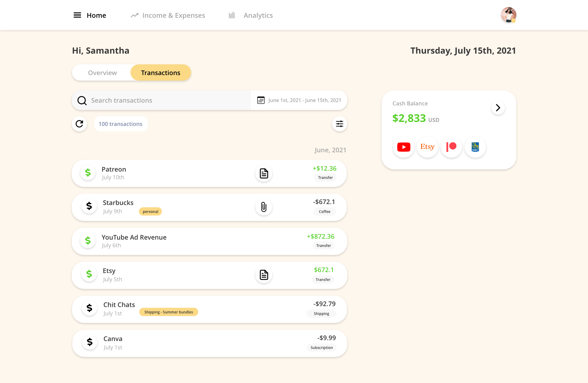The width and height of the screenshot is (588, 383).
Task: Select the Etsy account icon in Cash Balance
Action: pyautogui.click(x=427, y=147)
